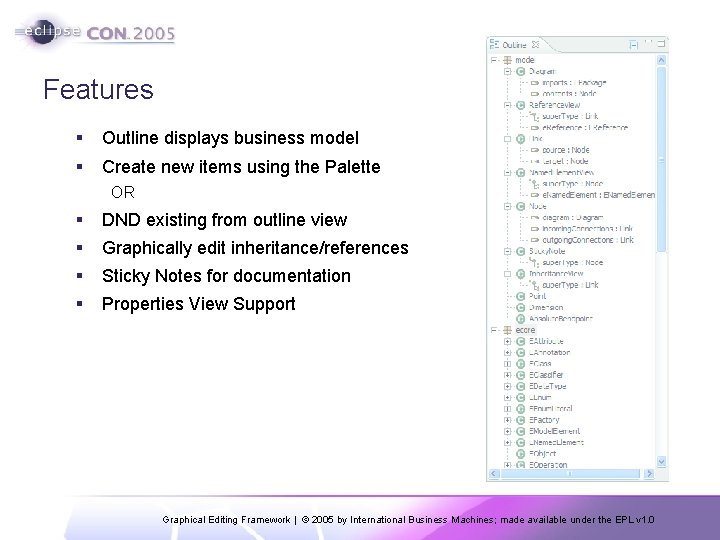This screenshot has height=540, width=720.
Task: Collapse the Node class node
Action: pyautogui.click(x=507, y=206)
